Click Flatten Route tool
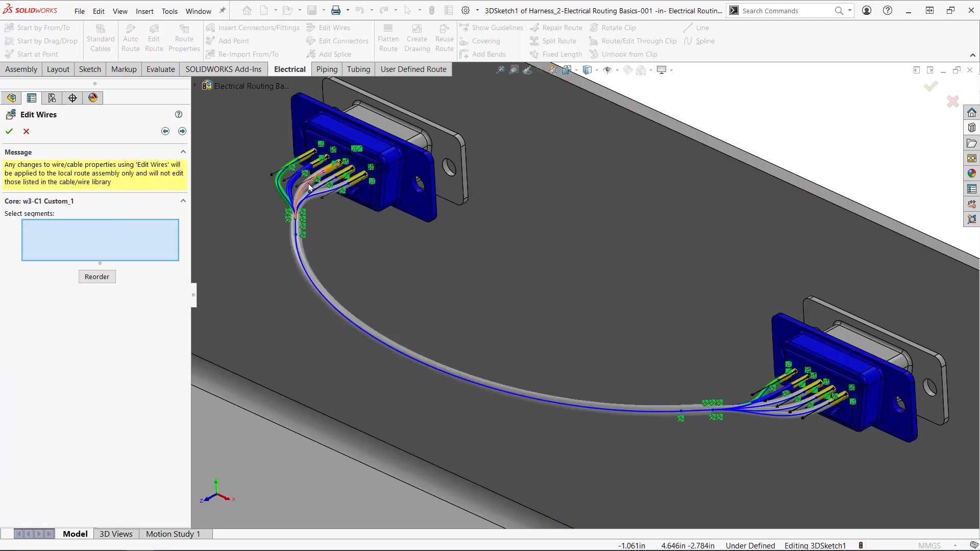 pos(388,38)
